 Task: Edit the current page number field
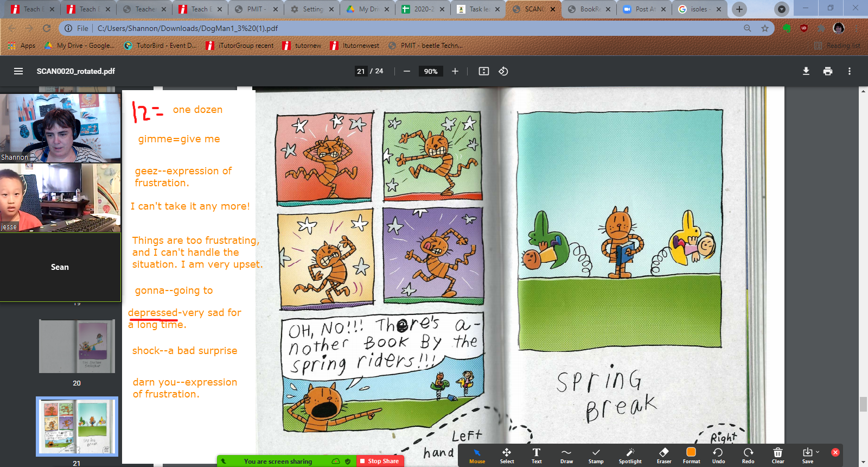pos(361,71)
